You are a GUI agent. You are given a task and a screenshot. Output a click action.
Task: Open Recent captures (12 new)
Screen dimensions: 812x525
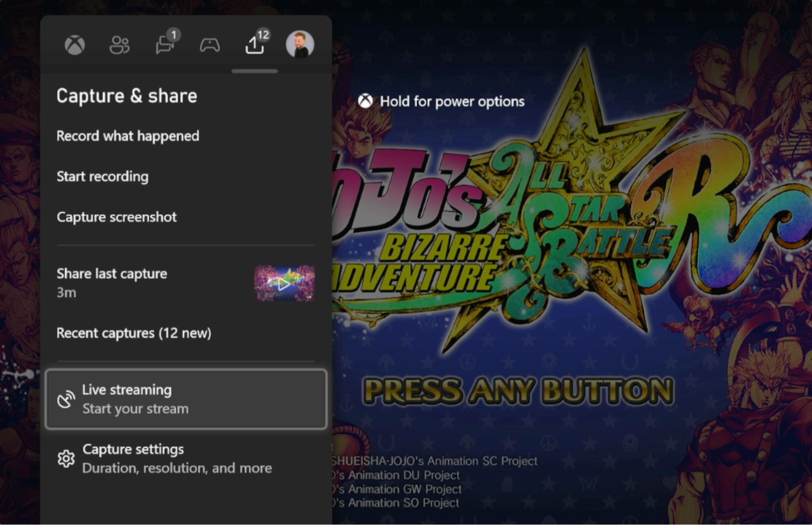[134, 333]
